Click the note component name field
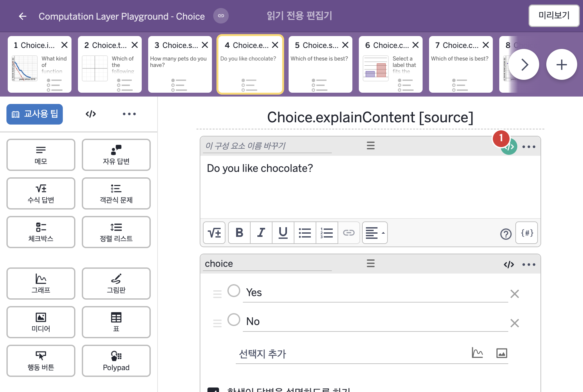This screenshot has height=392, width=583. 267,146
